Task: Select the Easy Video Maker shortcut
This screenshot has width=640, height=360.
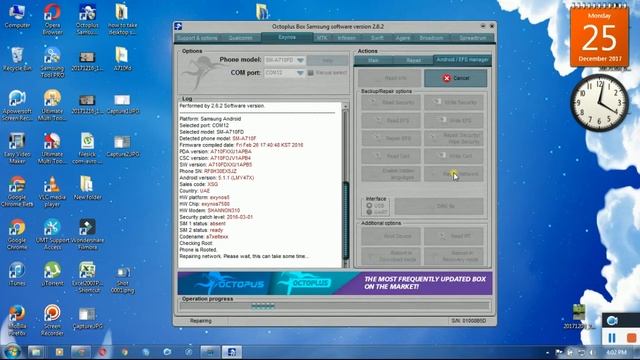Action: tap(17, 149)
